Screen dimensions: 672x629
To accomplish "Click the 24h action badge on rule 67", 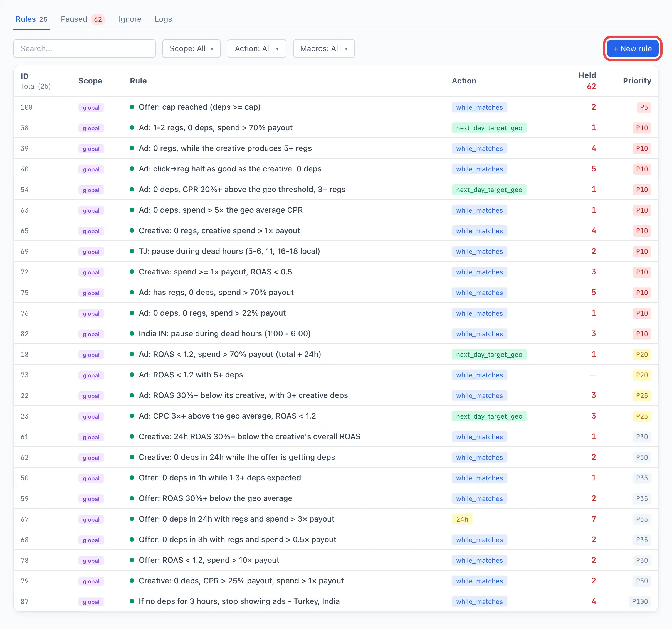I will [462, 519].
